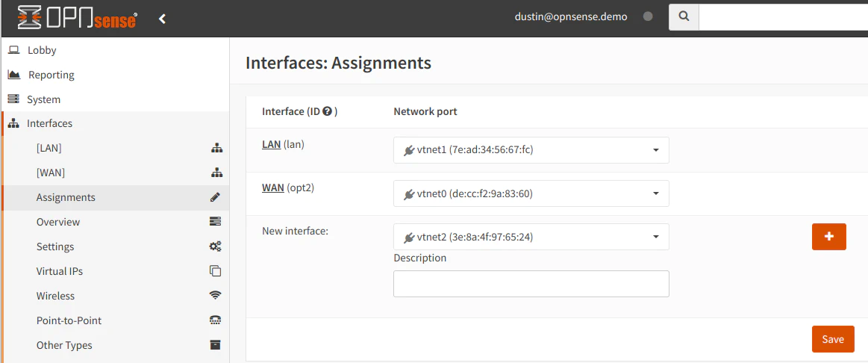Open the [LAN] interface page

[49, 148]
